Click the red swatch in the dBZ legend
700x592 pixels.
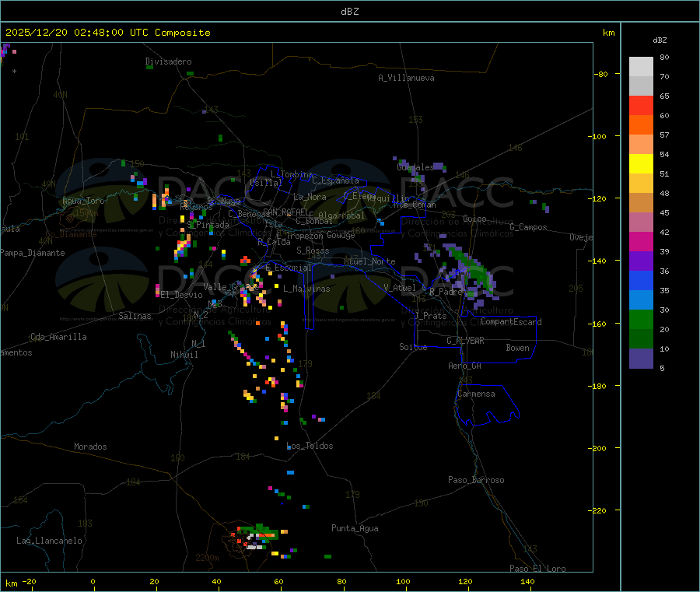click(x=641, y=105)
